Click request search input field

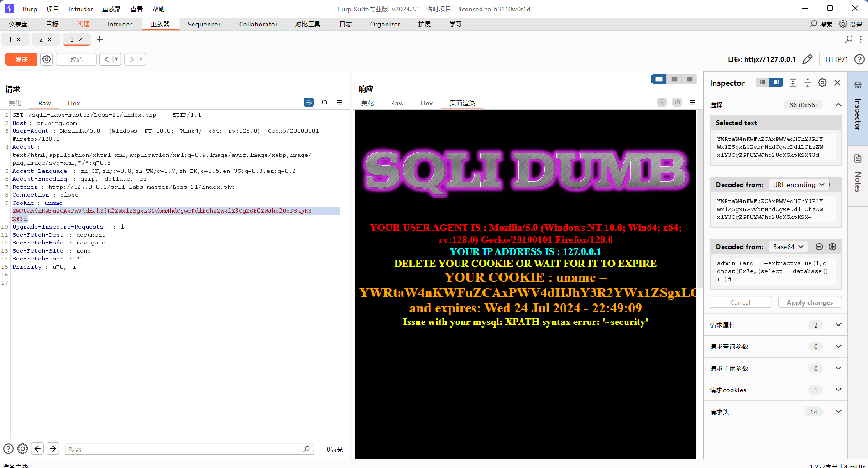[x=188, y=449]
